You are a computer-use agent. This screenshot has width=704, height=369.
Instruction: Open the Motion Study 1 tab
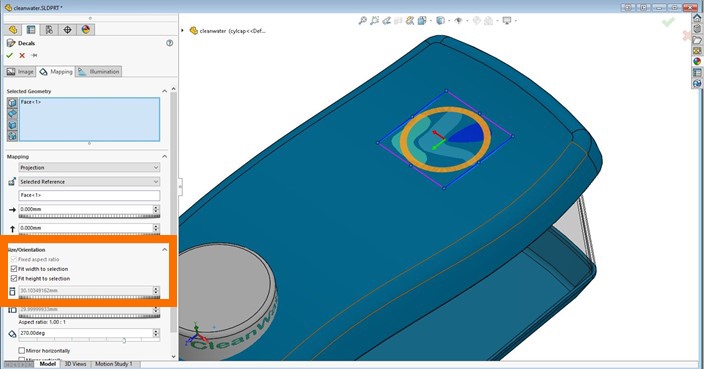tap(114, 364)
